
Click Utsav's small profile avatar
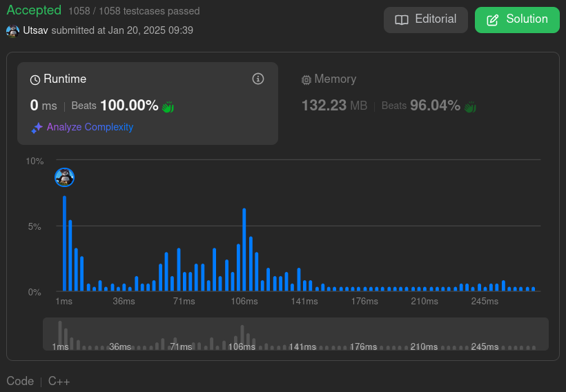tap(13, 31)
